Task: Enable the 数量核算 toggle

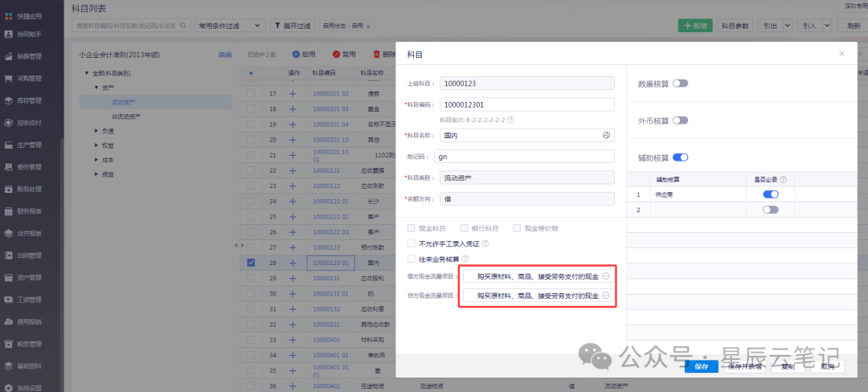Action: [x=680, y=83]
